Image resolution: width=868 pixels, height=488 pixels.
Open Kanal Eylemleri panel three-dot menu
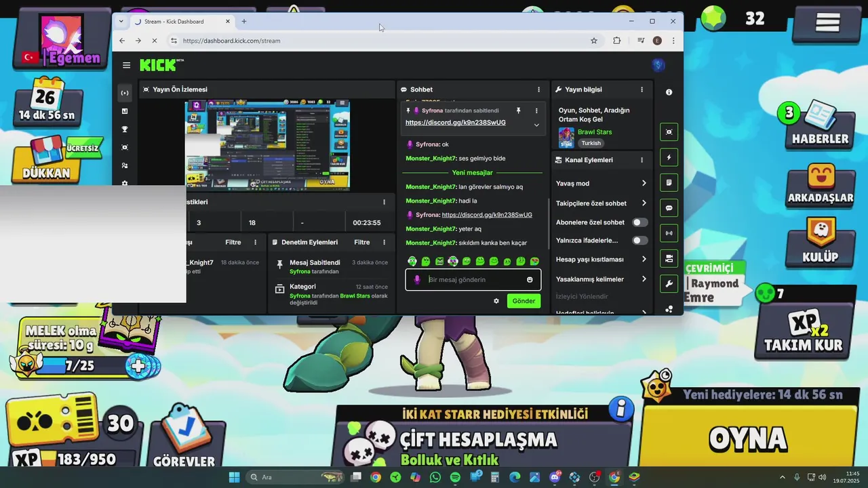(642, 160)
